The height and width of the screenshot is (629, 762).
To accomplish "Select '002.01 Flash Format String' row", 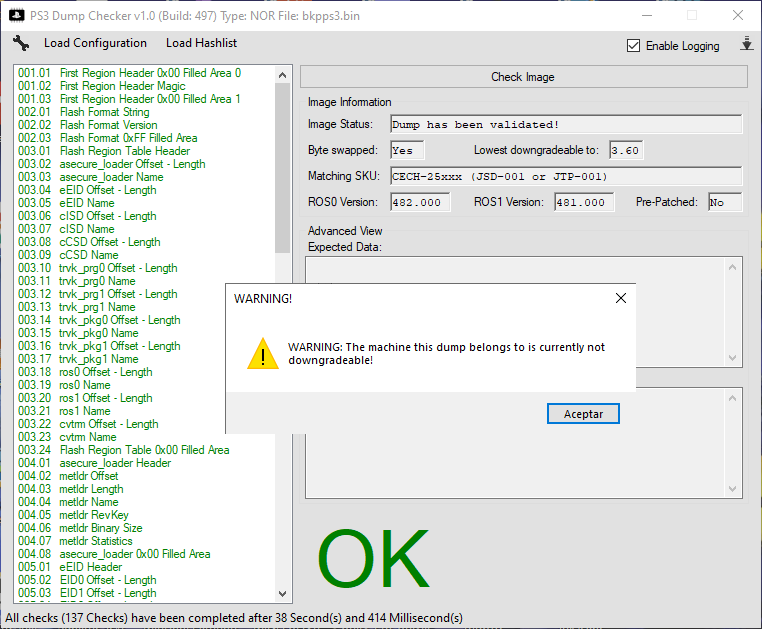I will 84,112.
